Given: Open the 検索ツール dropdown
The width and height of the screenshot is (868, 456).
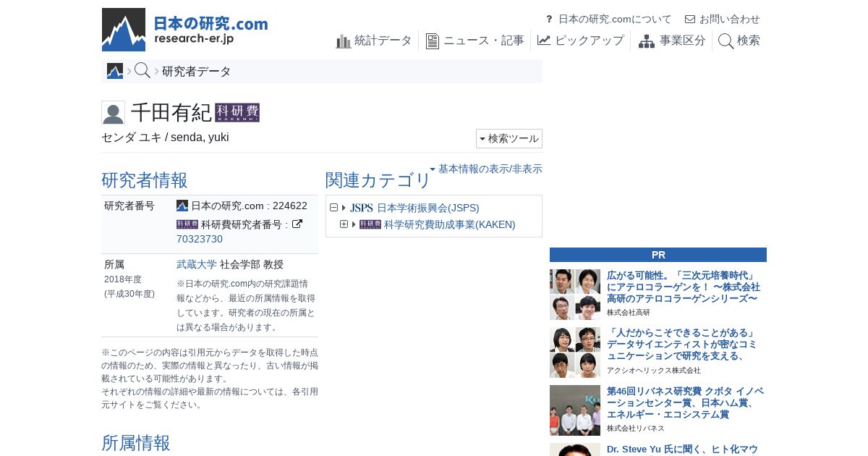Looking at the screenshot, I should pyautogui.click(x=509, y=138).
